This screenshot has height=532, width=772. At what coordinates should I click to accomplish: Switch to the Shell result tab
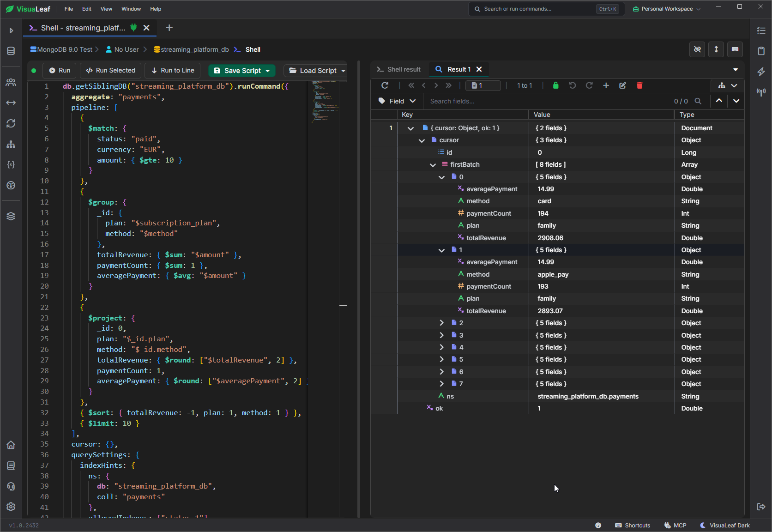pyautogui.click(x=398, y=69)
